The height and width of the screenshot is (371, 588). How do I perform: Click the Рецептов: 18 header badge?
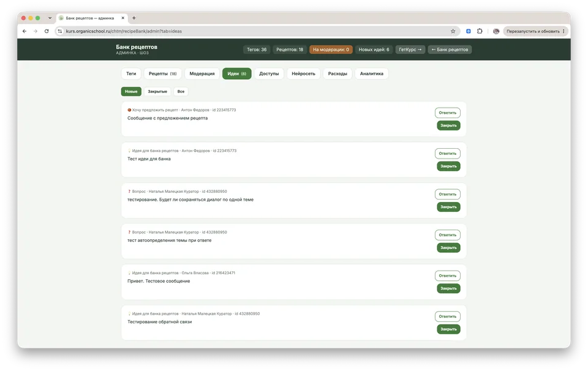[x=290, y=50]
